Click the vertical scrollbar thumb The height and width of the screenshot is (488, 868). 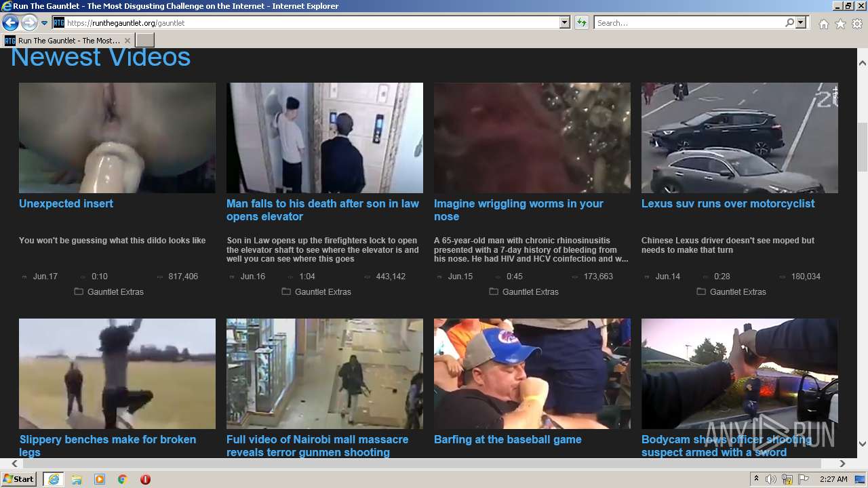pyautogui.click(x=862, y=147)
